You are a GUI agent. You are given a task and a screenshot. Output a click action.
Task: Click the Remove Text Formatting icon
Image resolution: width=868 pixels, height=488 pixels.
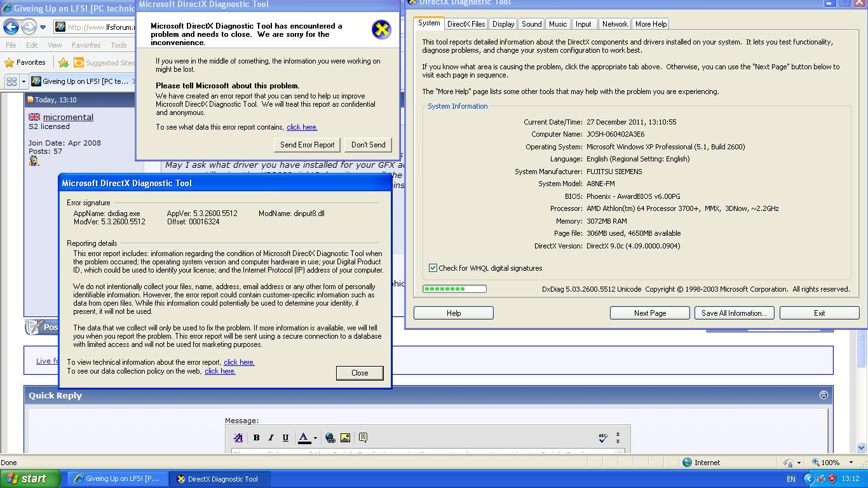(238, 438)
